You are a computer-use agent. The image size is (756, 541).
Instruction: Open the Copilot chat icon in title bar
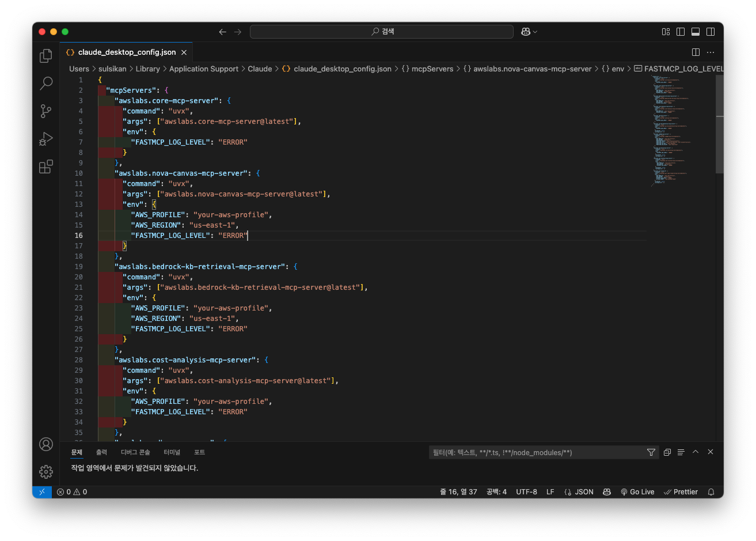(x=526, y=32)
